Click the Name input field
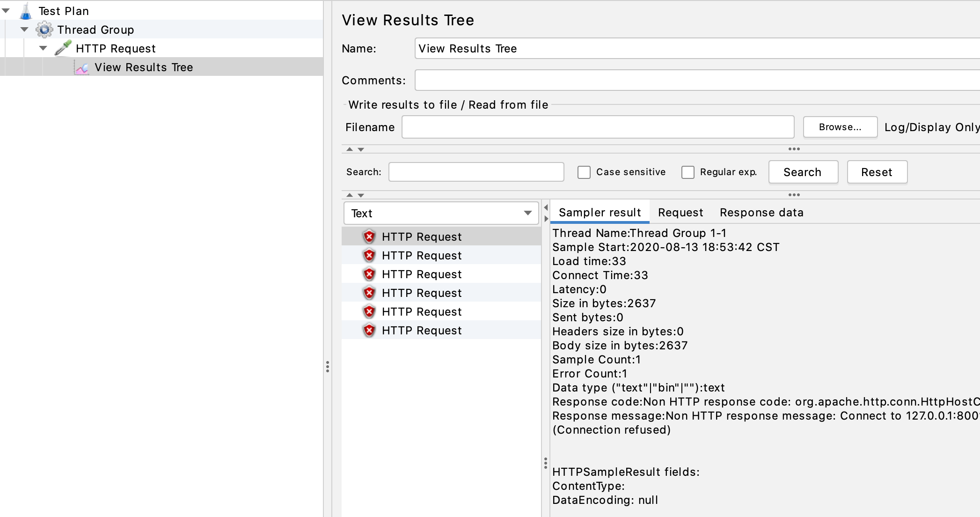980x517 pixels. coord(697,49)
